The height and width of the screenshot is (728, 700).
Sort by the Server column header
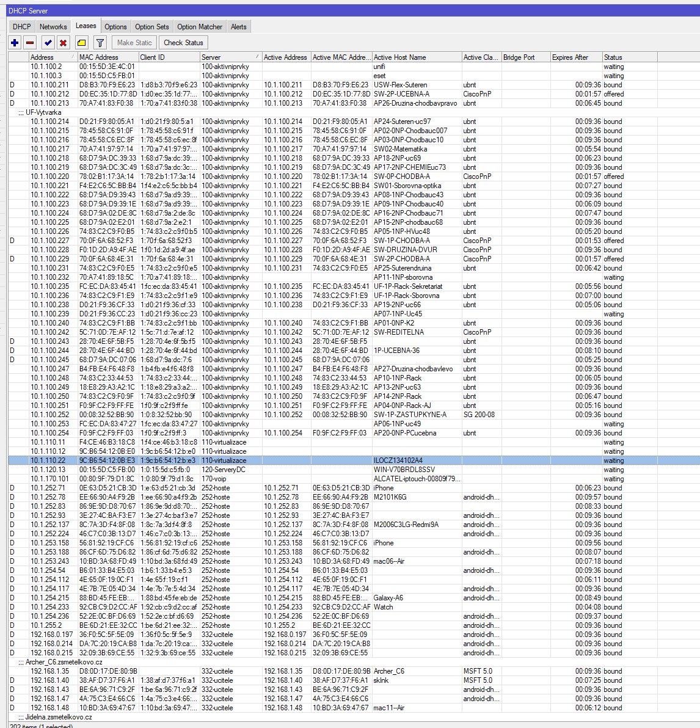click(230, 57)
